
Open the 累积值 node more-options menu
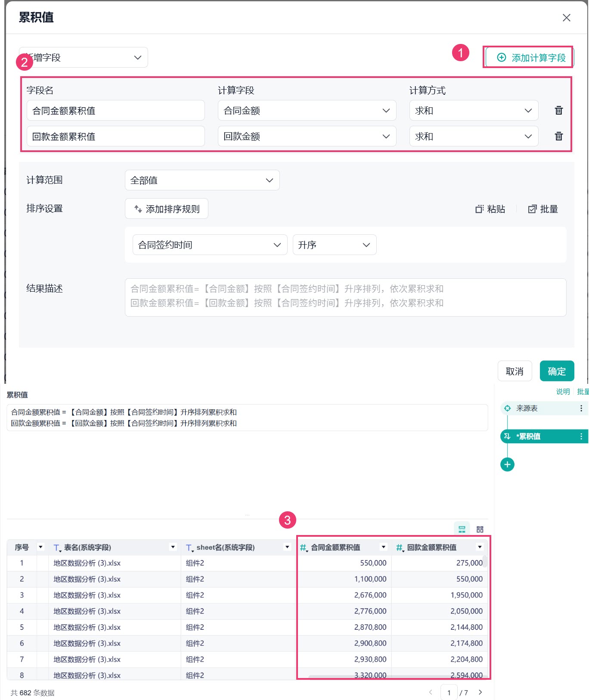tap(581, 436)
